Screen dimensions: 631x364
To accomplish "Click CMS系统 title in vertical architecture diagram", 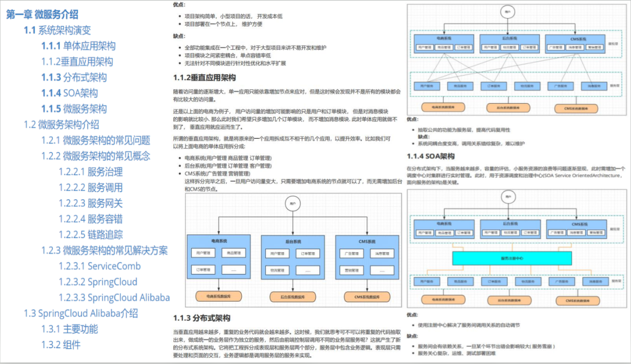I will [367, 241].
